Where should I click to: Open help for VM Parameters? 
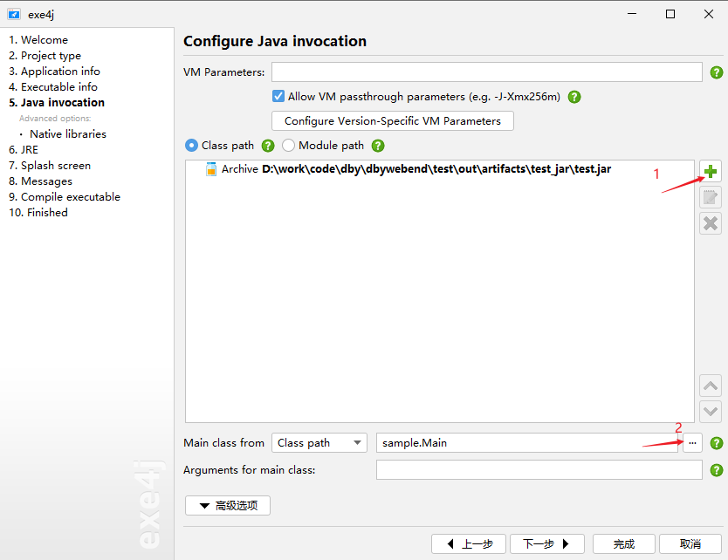coord(716,72)
